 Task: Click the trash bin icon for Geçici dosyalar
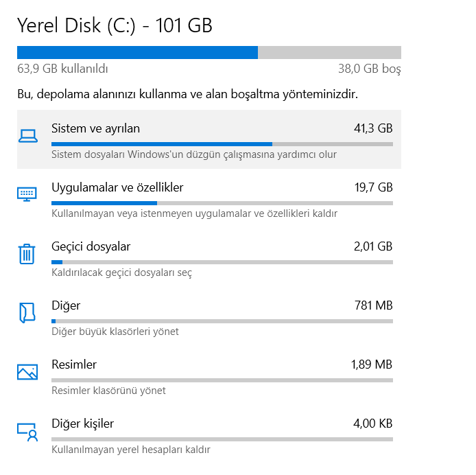tap(27, 254)
